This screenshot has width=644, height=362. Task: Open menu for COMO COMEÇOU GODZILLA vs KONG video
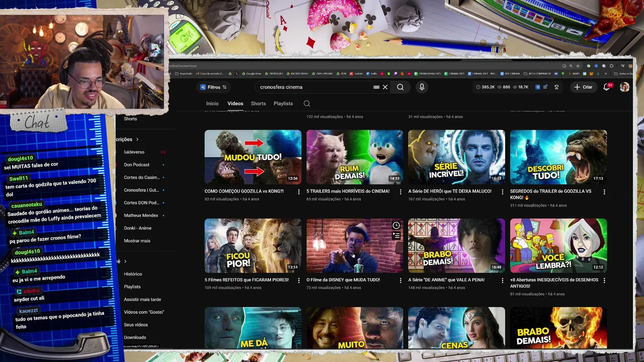click(x=299, y=192)
